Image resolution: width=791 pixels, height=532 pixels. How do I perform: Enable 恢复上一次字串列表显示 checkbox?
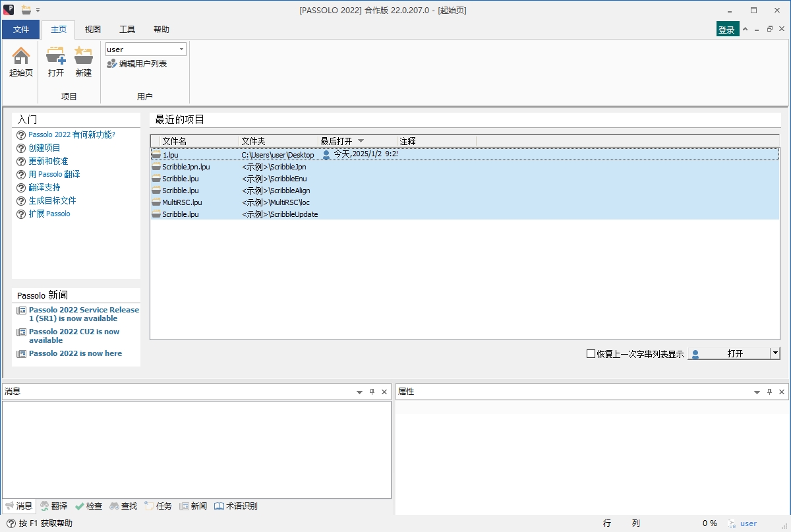[591, 354]
